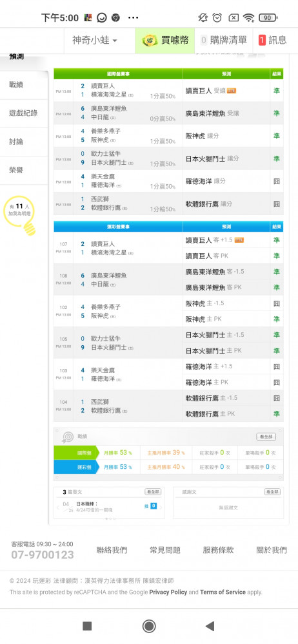Tap the muted bell status icon
298x644 pixels.
[203, 17]
